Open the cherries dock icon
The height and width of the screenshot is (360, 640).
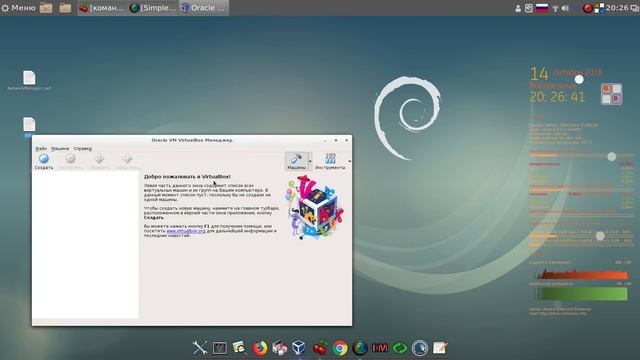click(320, 348)
